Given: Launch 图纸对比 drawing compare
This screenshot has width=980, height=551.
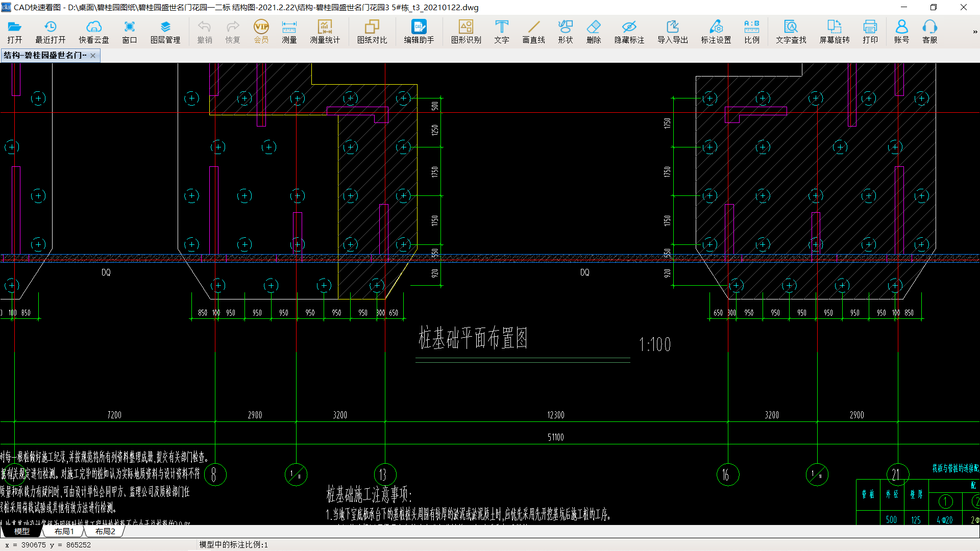Looking at the screenshot, I should [372, 32].
